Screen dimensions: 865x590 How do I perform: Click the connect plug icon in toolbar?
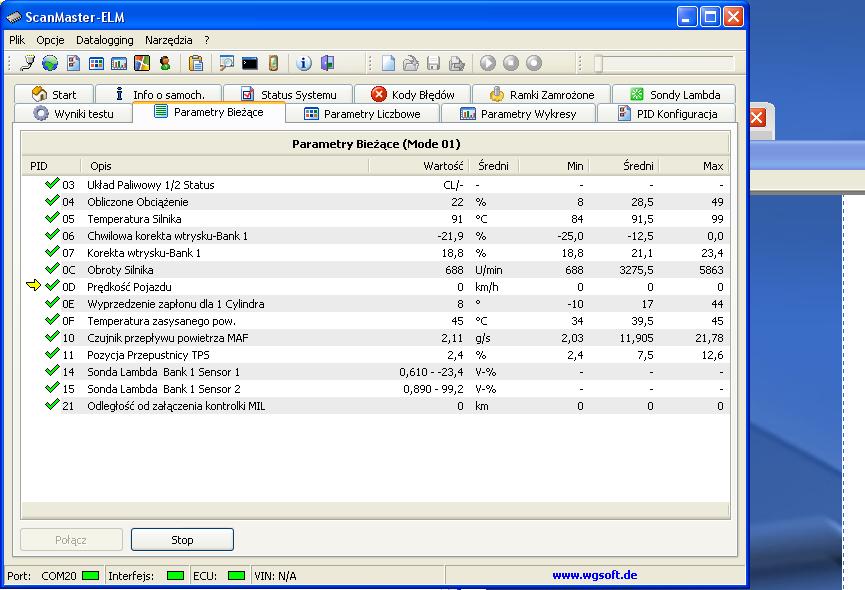[27, 64]
